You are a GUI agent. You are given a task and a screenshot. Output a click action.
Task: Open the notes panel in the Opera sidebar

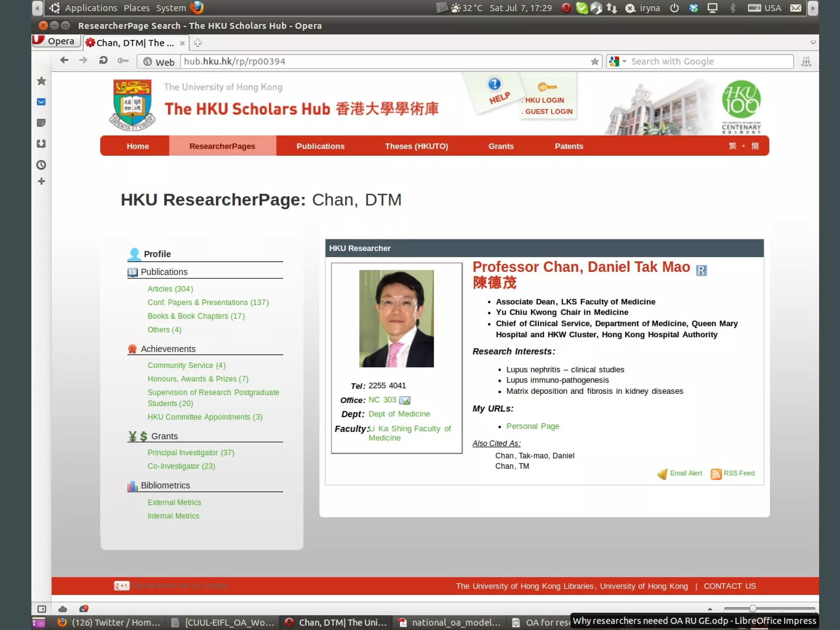pos(41,123)
